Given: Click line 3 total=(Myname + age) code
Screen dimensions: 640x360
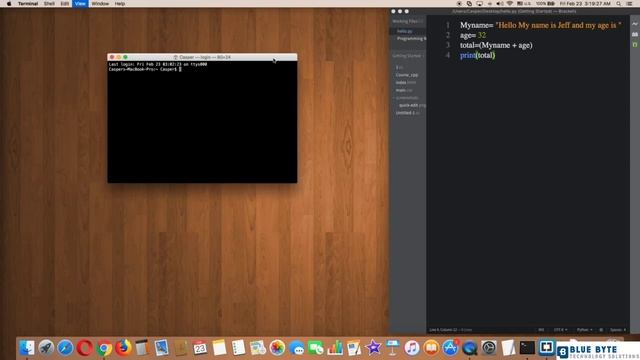Looking at the screenshot, I should (x=496, y=45).
